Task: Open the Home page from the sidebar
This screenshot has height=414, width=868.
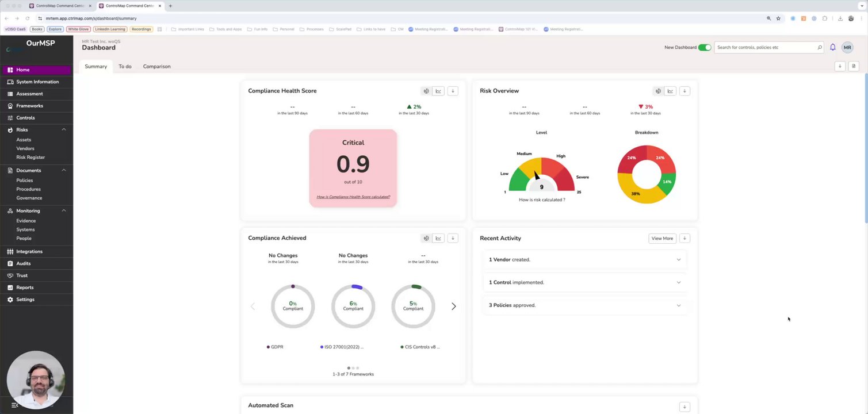Action: click(x=36, y=70)
